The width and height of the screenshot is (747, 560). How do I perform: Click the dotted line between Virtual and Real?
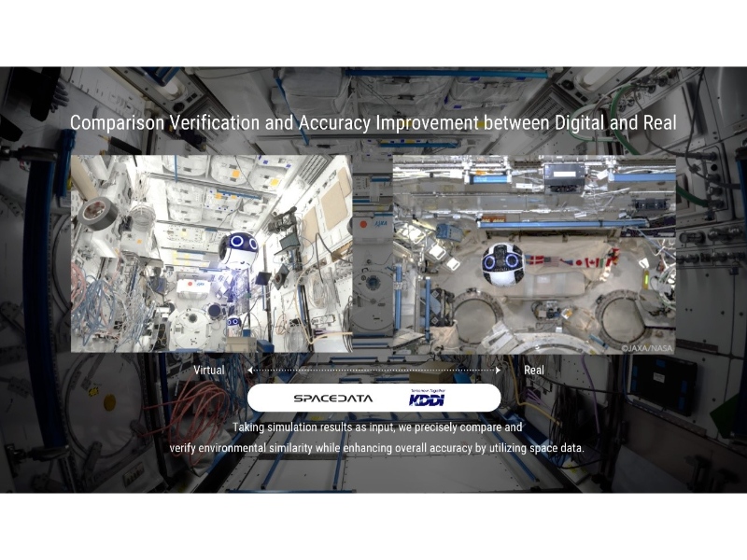373,371
